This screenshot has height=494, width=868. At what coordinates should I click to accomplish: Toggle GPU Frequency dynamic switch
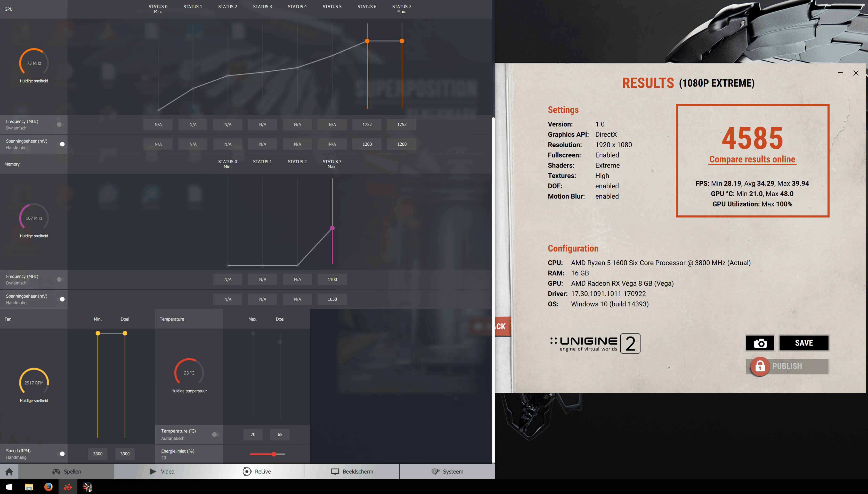60,124
